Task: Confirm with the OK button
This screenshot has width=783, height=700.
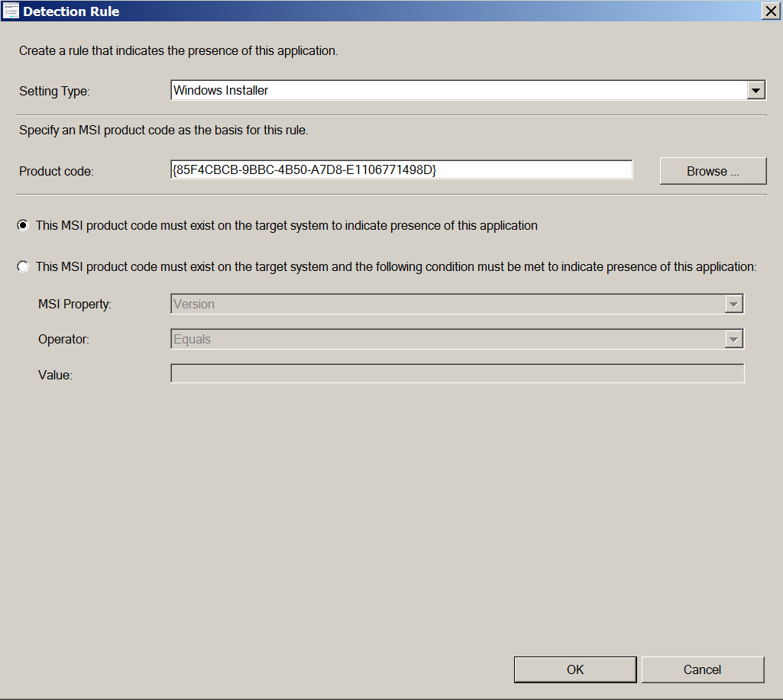Action: [575, 669]
